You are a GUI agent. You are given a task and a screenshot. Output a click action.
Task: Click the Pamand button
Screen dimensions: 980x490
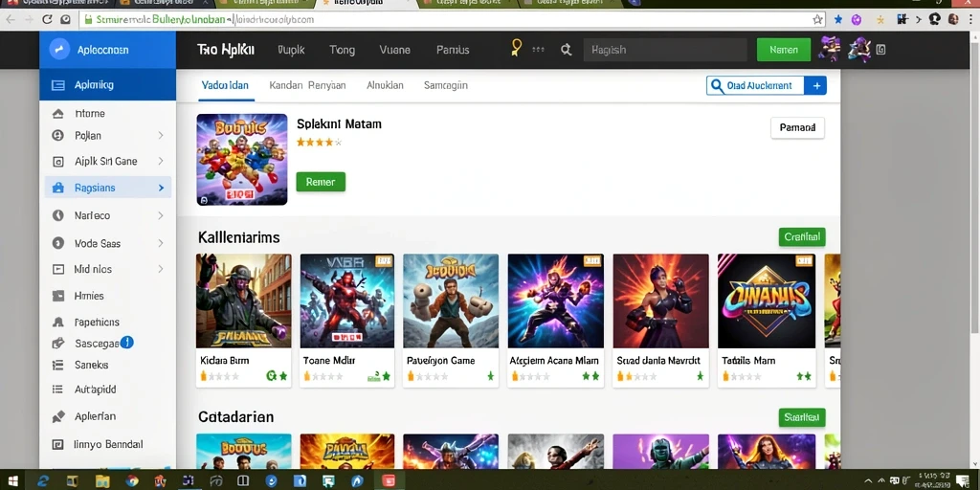[x=797, y=127]
